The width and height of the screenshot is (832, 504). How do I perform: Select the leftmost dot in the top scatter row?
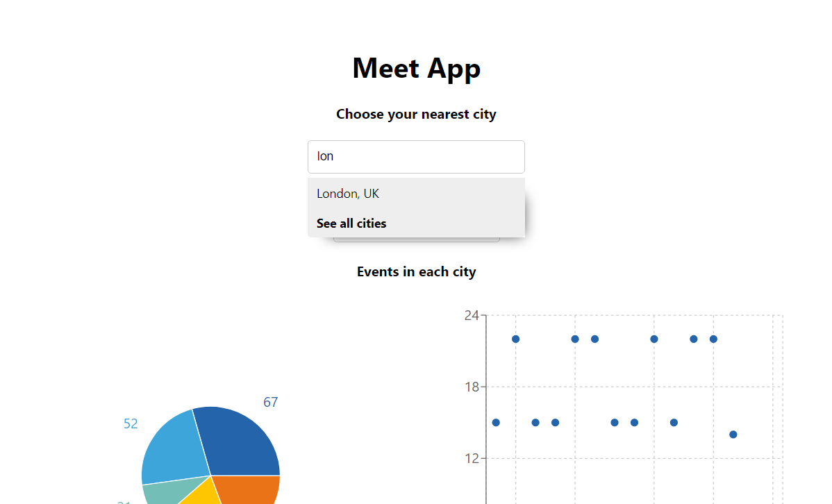[x=515, y=339]
